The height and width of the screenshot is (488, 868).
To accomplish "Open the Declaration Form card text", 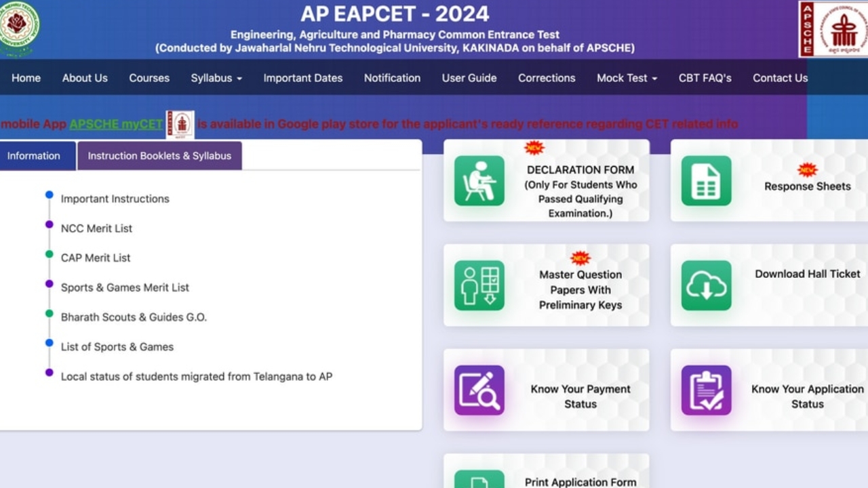I will point(580,191).
